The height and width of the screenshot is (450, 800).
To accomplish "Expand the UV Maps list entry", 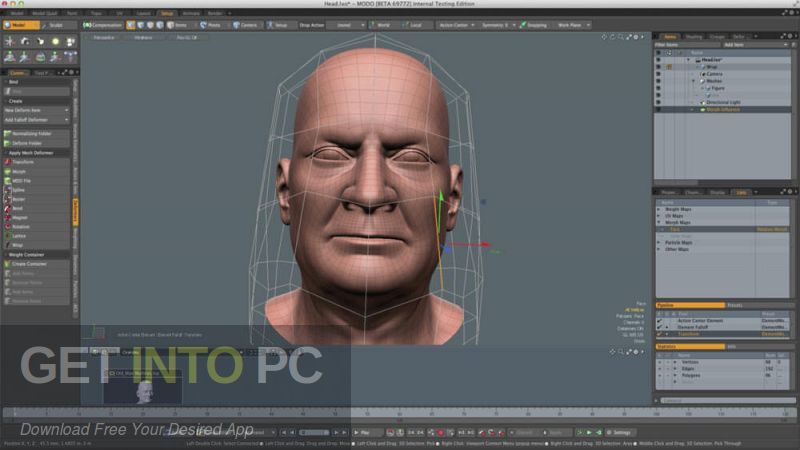I will (x=659, y=216).
